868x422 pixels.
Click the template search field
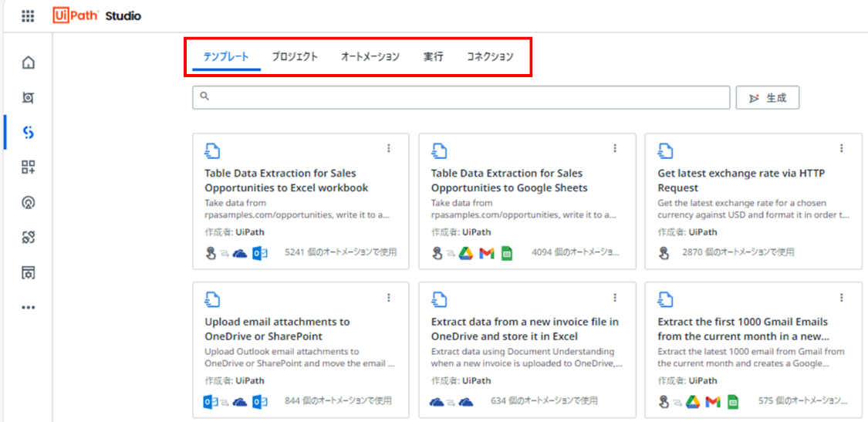[x=461, y=97]
